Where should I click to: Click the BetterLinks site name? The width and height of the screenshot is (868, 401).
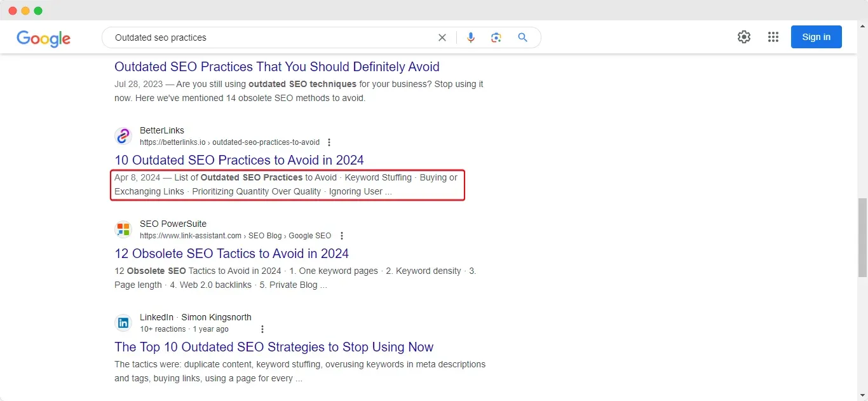pyautogui.click(x=162, y=130)
